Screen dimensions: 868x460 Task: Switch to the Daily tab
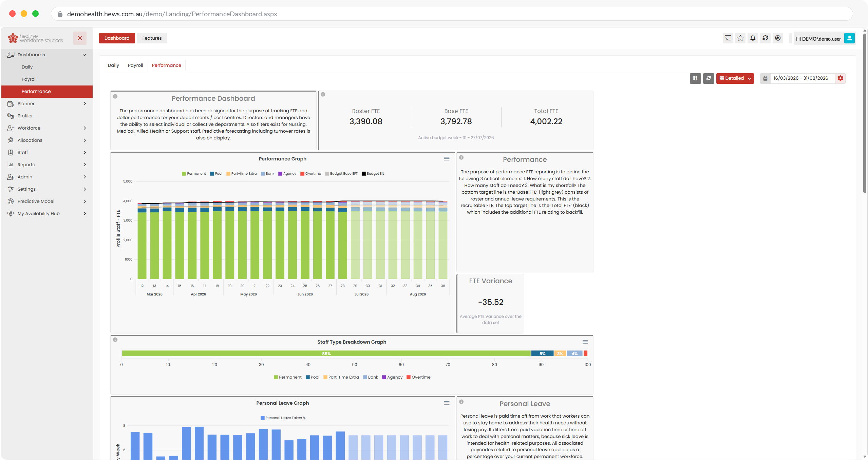point(113,65)
